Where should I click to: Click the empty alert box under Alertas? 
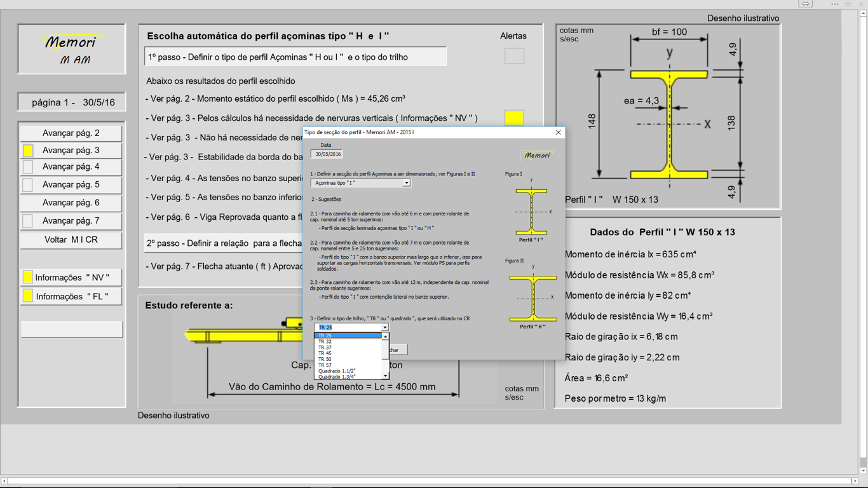[514, 56]
